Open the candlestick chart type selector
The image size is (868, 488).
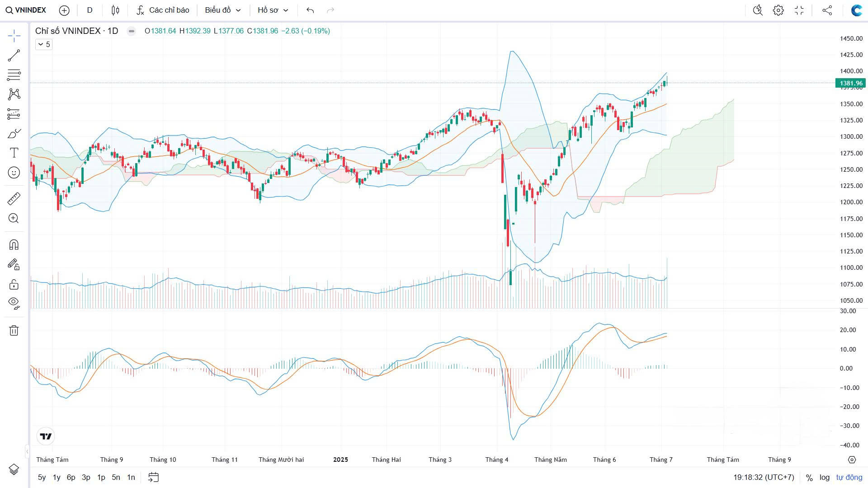(115, 10)
